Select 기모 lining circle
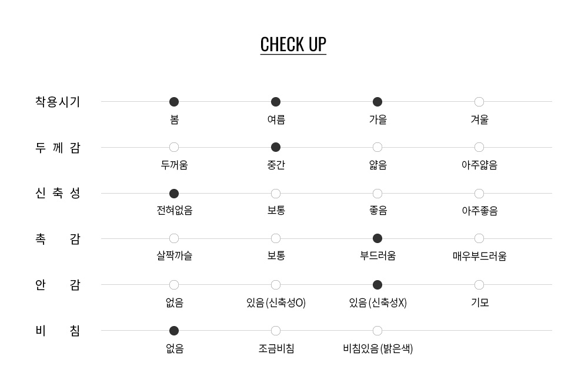 point(479,285)
